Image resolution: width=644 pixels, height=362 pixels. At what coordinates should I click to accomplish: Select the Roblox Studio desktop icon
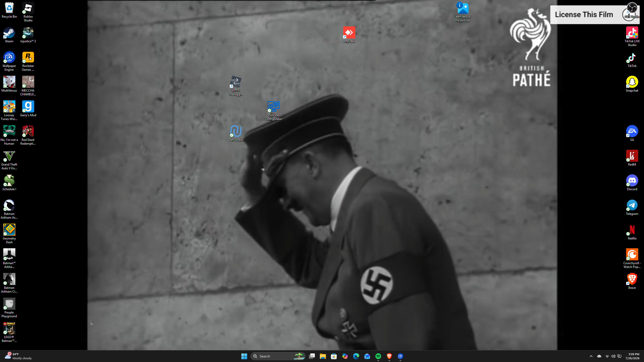point(28,12)
